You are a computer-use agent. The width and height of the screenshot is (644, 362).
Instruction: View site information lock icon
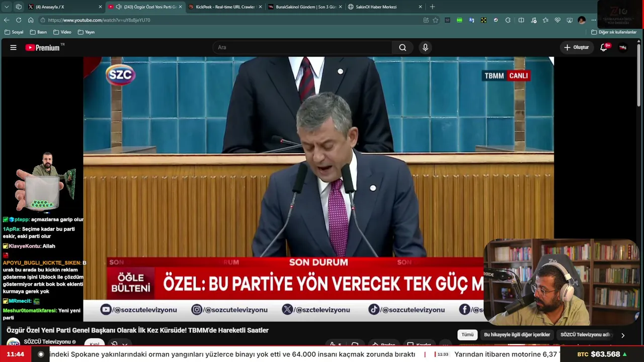43,20
